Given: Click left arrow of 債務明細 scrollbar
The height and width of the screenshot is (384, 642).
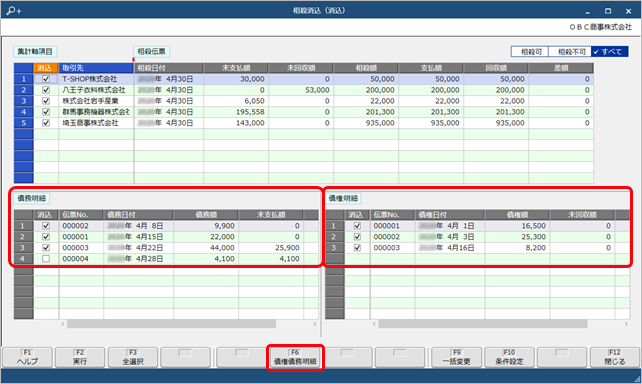Looking at the screenshot, I should coord(63,324).
